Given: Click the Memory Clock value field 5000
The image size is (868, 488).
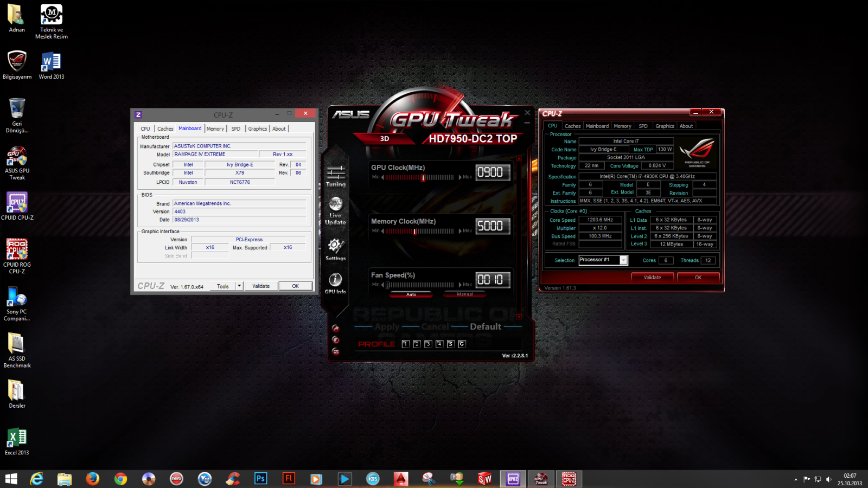Looking at the screenshot, I should [x=493, y=226].
